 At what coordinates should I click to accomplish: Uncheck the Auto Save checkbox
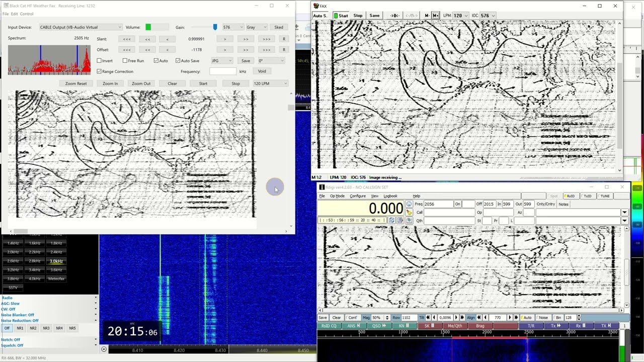[178, 61]
